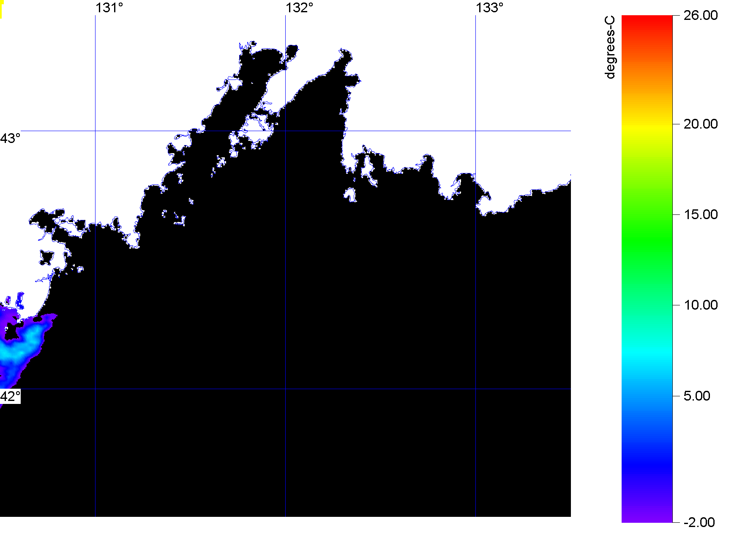Viewport: 756px width, 538px height.
Task: Click the temperature color scale bar
Action: pyautogui.click(x=647, y=269)
